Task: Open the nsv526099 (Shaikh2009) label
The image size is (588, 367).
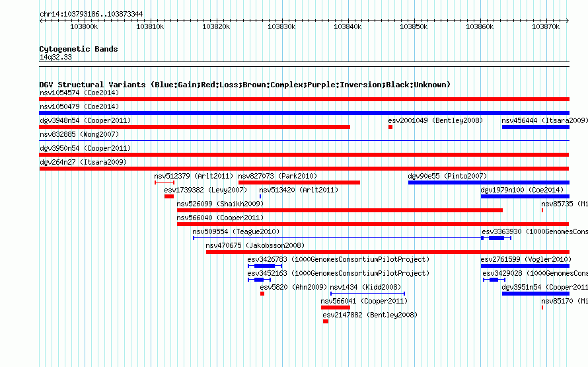Action: coord(220,204)
